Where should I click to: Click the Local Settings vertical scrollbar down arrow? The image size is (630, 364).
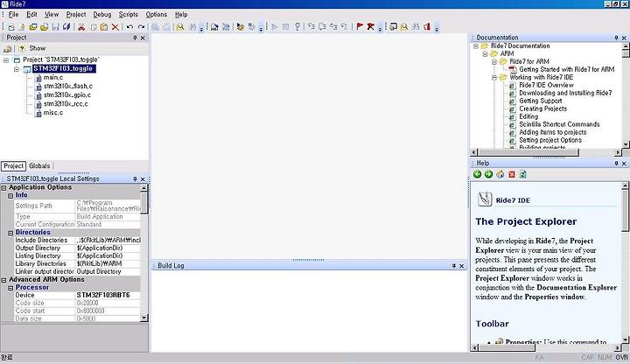point(143,318)
